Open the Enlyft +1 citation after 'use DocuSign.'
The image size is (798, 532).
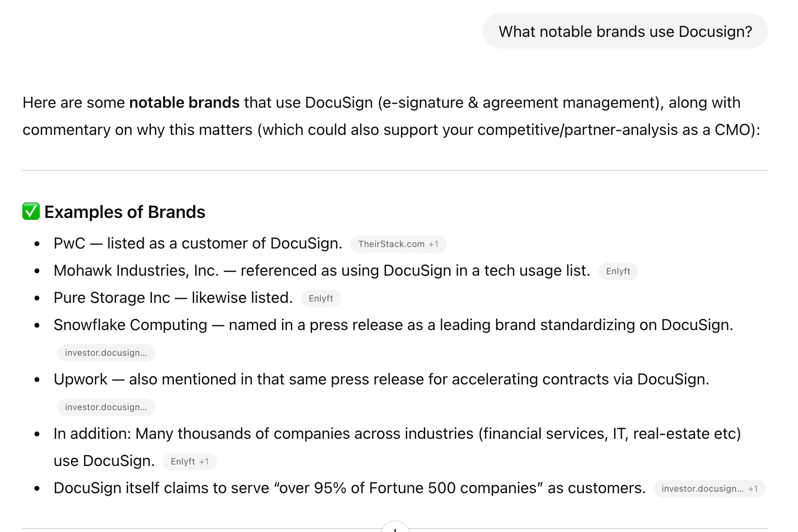pyautogui.click(x=190, y=462)
